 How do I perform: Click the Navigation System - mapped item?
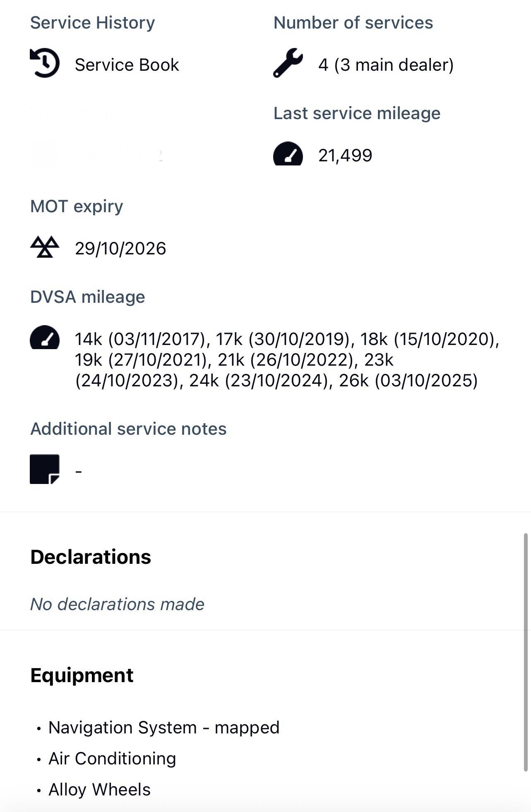164,728
